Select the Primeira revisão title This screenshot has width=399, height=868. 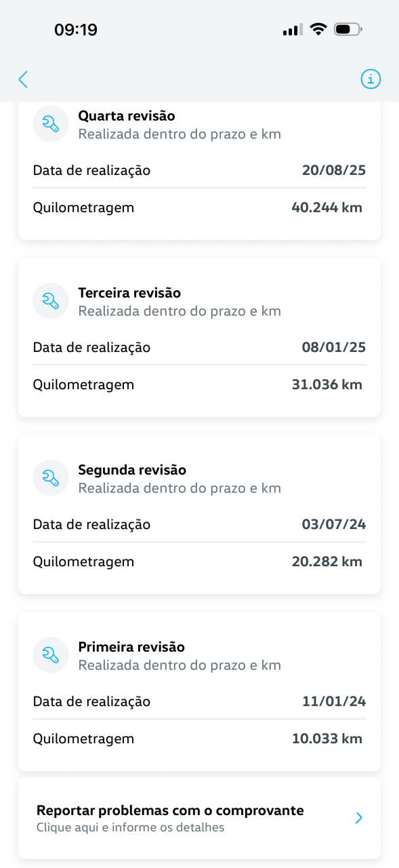click(131, 647)
